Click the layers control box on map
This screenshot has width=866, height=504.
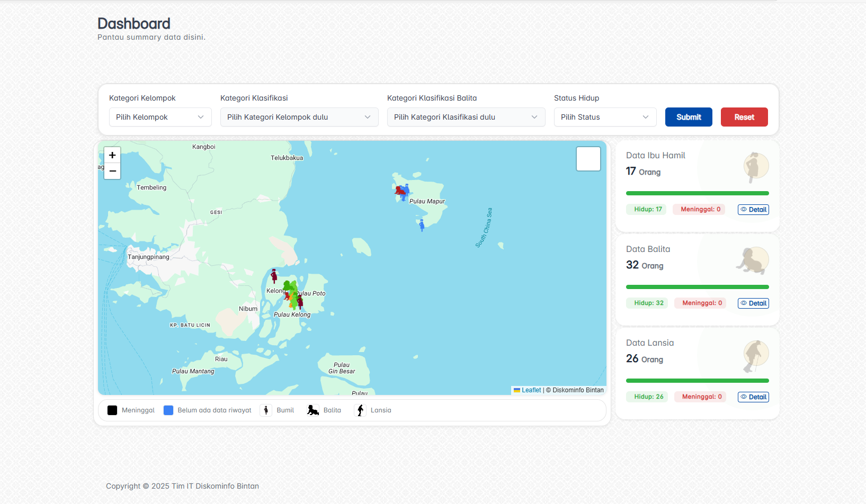pos(588,159)
